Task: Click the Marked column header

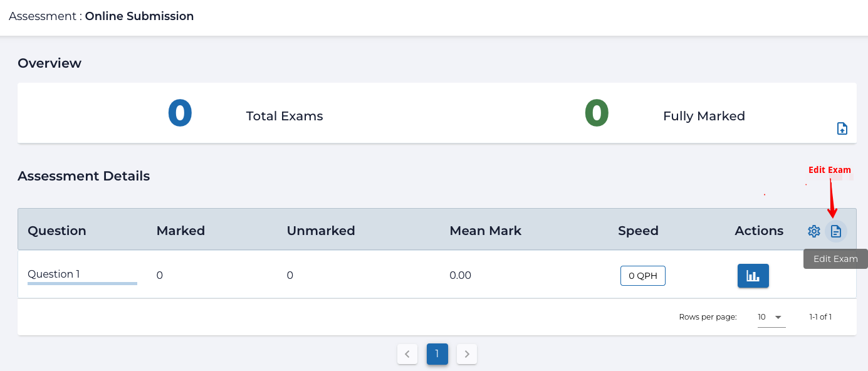Action: (180, 231)
